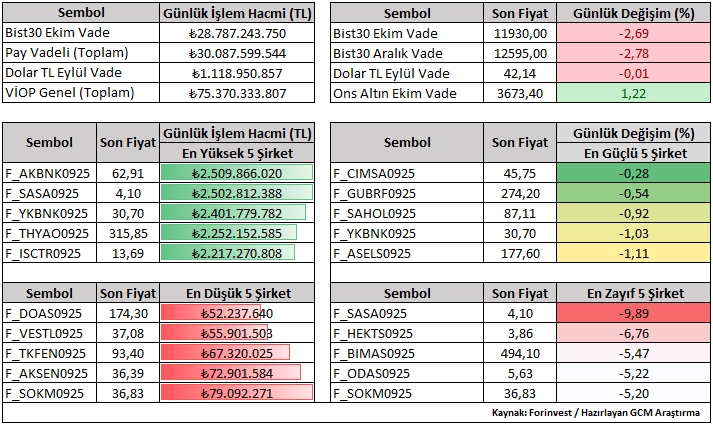Click the VİOP Genel (Toplam) row label
Image resolution: width=713 pixels, height=428 pixels.
click(x=80, y=93)
